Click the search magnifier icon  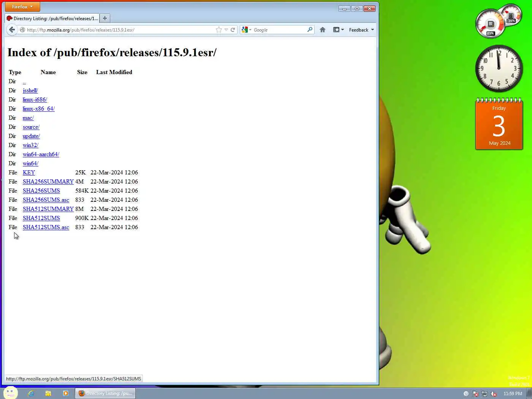point(310,29)
